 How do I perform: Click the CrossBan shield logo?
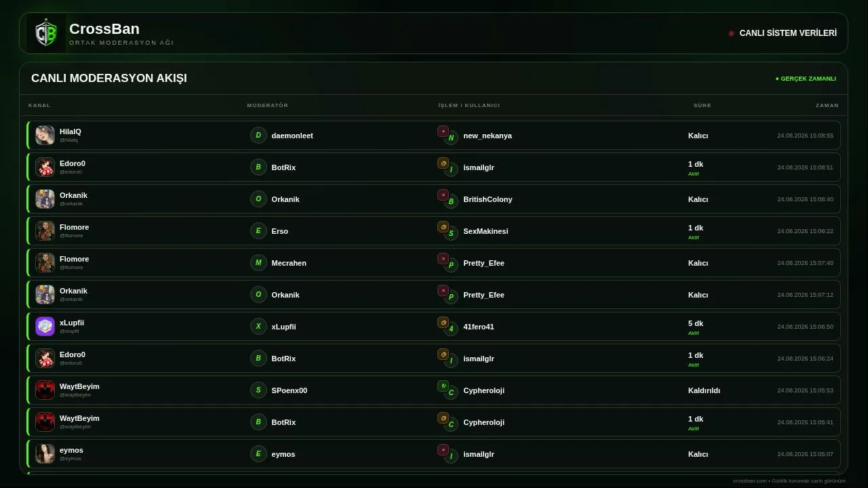tap(46, 33)
